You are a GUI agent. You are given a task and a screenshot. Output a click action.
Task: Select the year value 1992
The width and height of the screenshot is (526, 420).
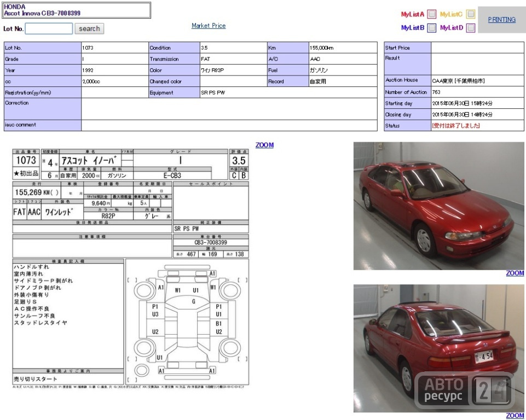point(88,70)
